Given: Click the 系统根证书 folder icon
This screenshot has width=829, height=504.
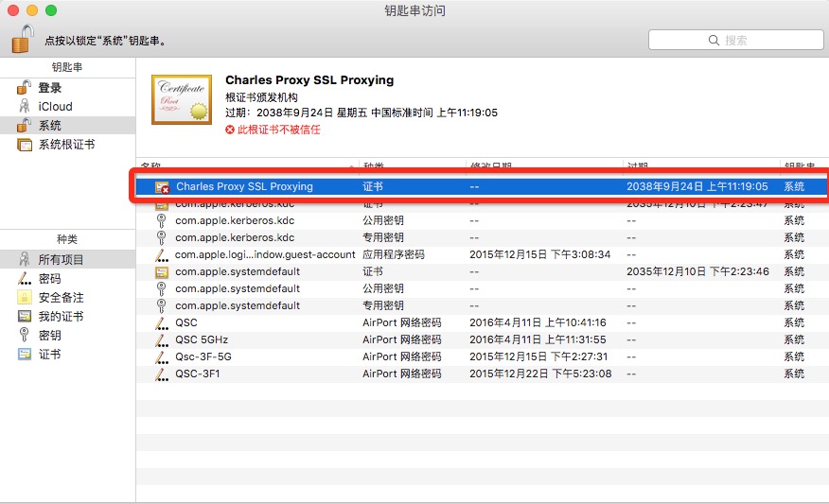Looking at the screenshot, I should click(25, 145).
